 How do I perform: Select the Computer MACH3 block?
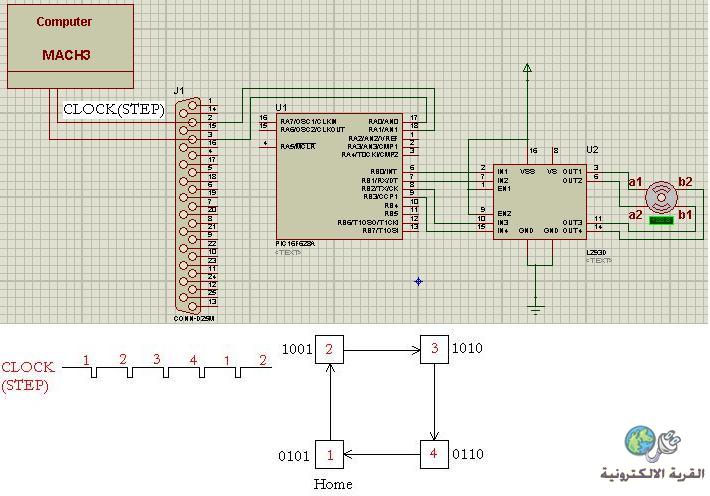pos(71,46)
